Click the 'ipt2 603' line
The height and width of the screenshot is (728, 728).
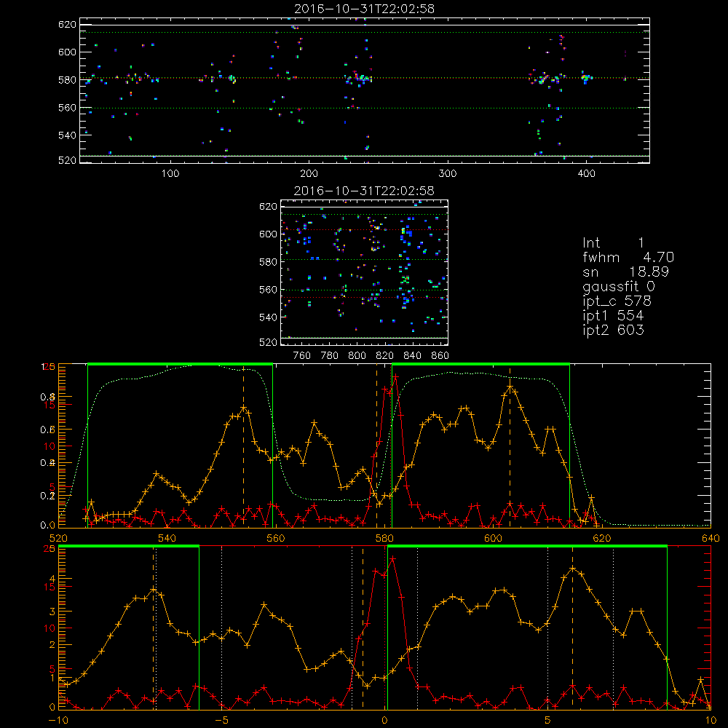coord(613,330)
